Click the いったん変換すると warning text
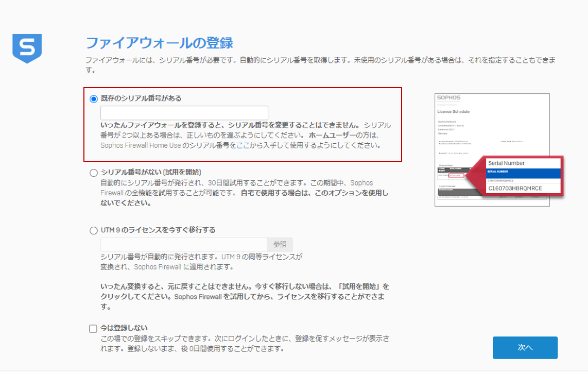This screenshot has width=588, height=372. click(x=245, y=297)
